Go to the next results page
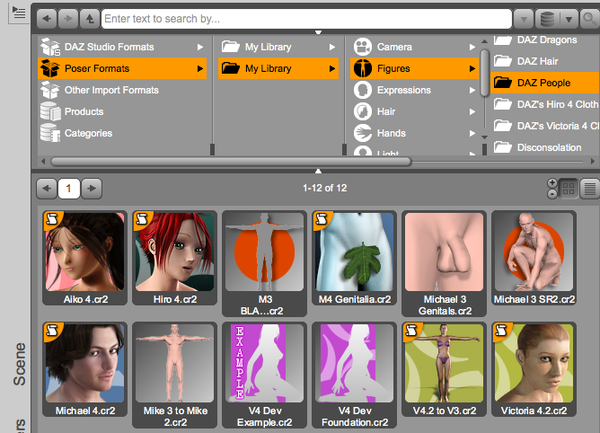The image size is (600, 433). coord(91,188)
